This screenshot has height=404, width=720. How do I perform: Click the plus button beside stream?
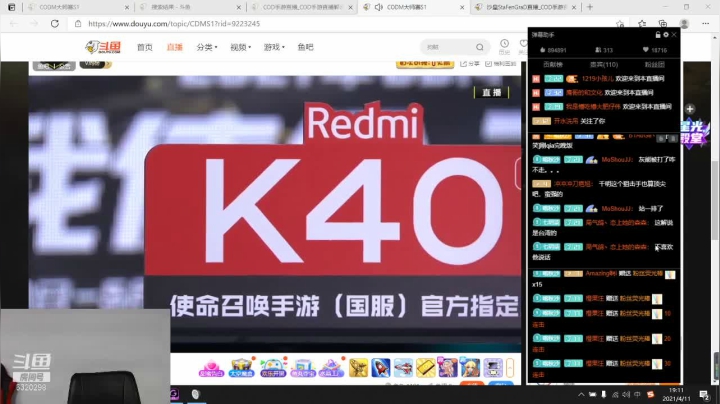coord(690,109)
